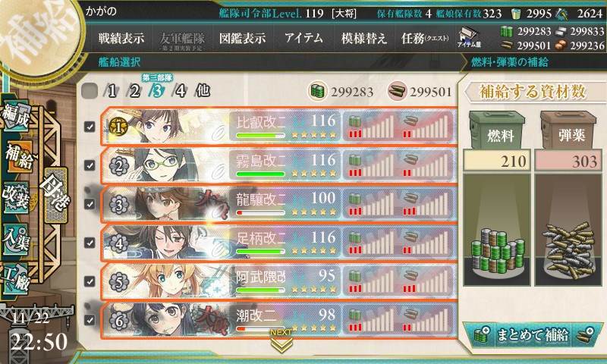Uncheck the checkbox for 比叡改二
Screen dimensions: 607x364
click(90, 127)
